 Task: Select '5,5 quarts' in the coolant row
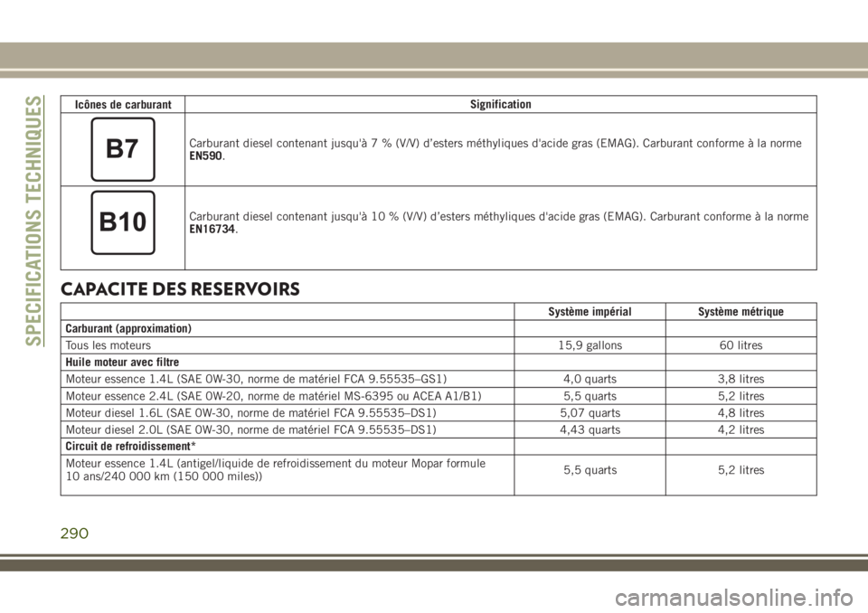(590, 470)
